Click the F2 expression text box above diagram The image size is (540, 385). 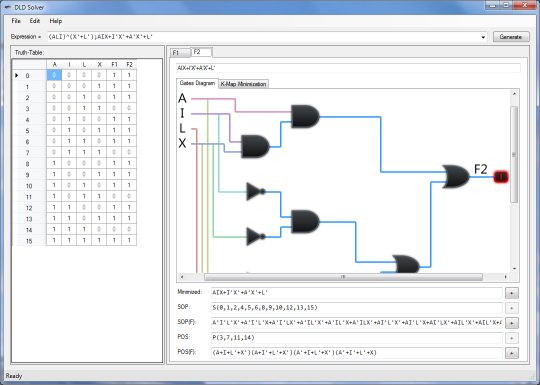348,68
